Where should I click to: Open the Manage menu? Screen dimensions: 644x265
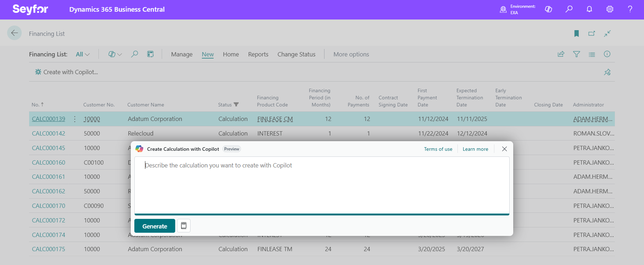pyautogui.click(x=182, y=54)
